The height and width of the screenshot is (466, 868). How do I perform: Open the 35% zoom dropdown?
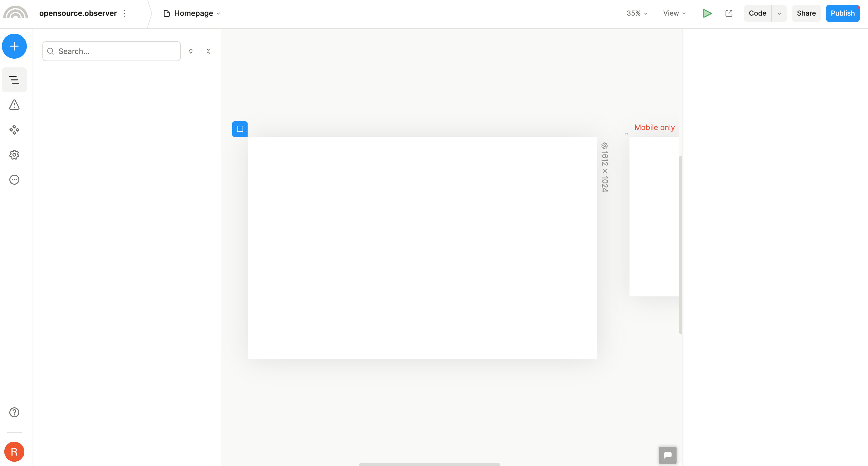(x=637, y=13)
